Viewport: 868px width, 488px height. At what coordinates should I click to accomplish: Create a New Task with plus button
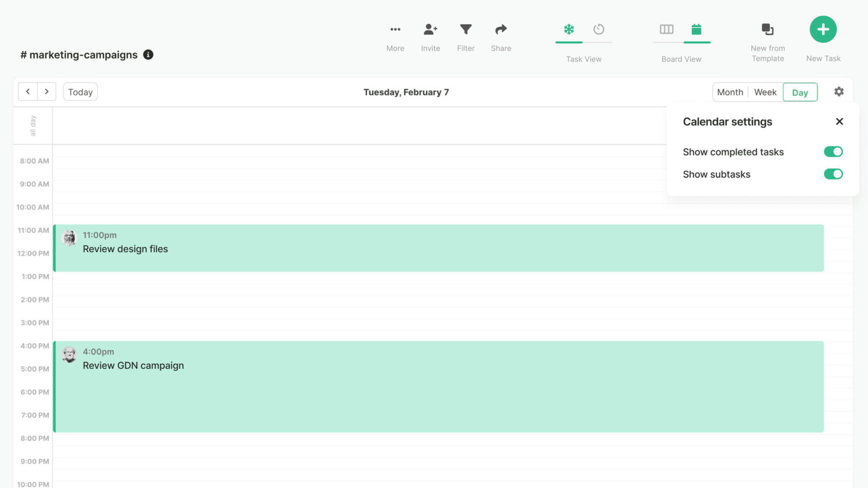coord(823,29)
